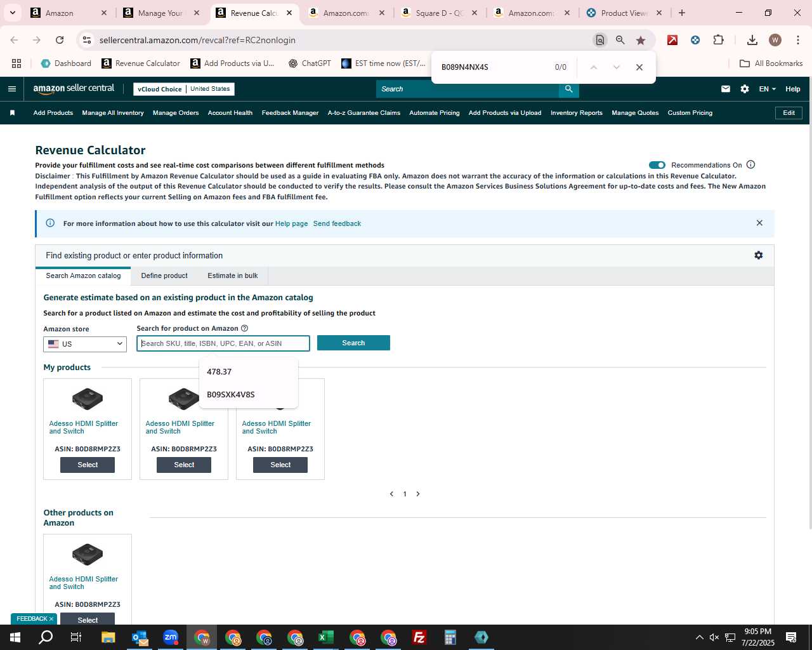The height and width of the screenshot is (650, 812).
Task: Click the Chrome profile avatar W
Action: [x=775, y=40]
